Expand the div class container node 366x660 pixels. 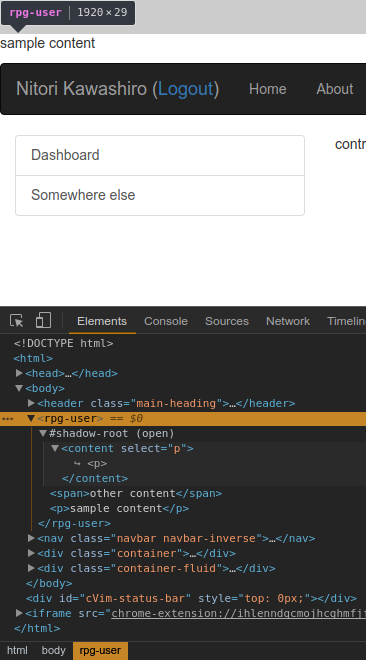click(x=31, y=553)
